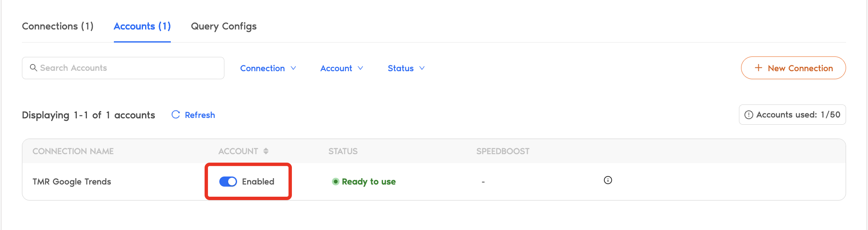This screenshot has width=868, height=230.
Task: Click the search magnifier icon
Action: (33, 68)
